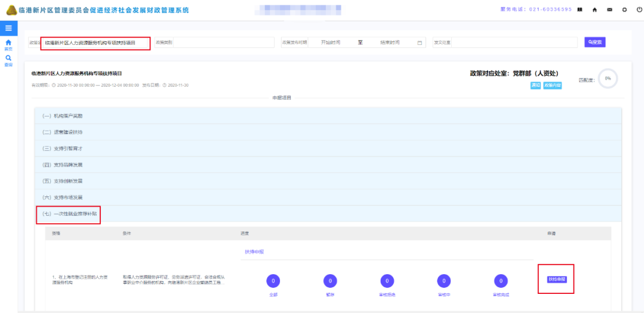The width and height of the screenshot is (644, 313).
Task: Click the power logout icon
Action: (639, 10)
